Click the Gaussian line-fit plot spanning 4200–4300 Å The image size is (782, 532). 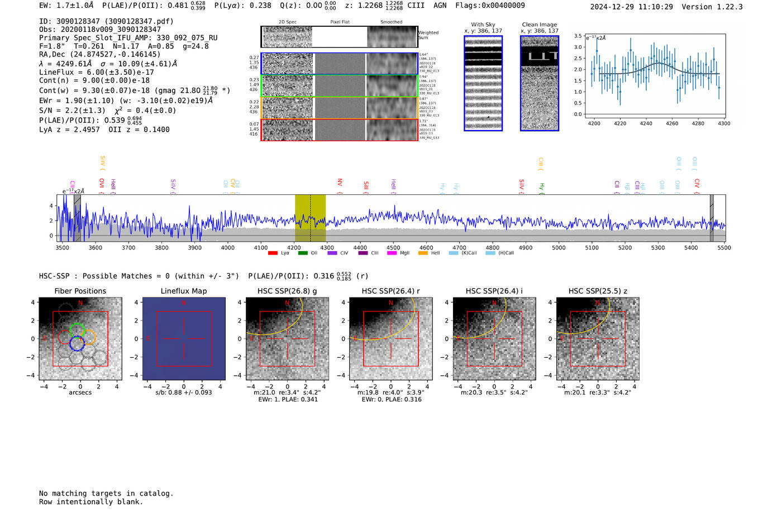[655, 75]
